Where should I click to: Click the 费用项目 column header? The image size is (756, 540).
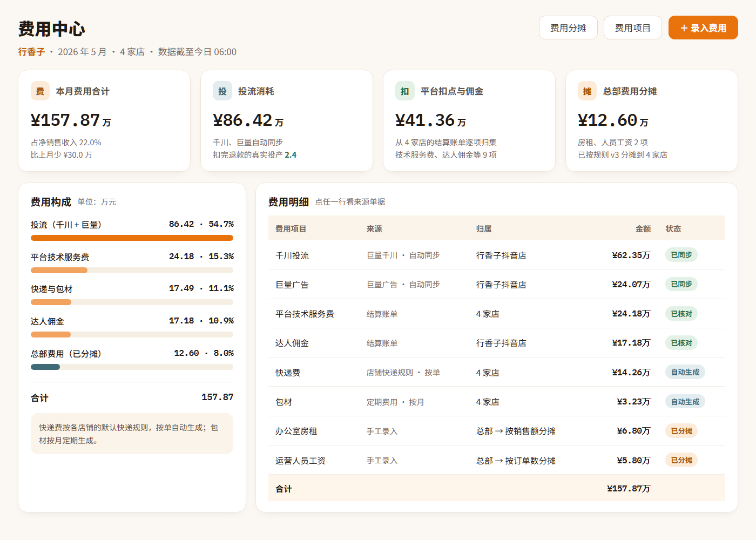click(291, 228)
